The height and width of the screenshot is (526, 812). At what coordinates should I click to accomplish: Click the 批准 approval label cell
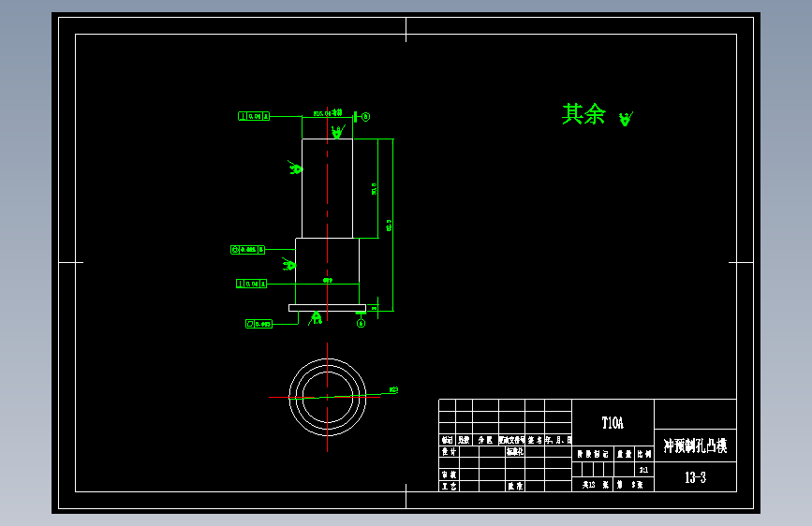point(515,486)
